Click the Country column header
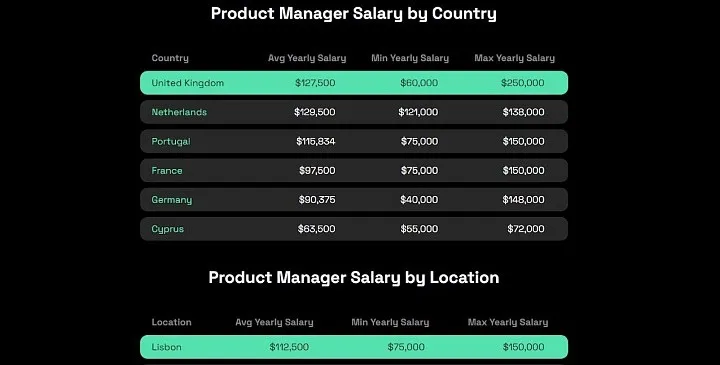The image size is (720, 365). pyautogui.click(x=170, y=58)
